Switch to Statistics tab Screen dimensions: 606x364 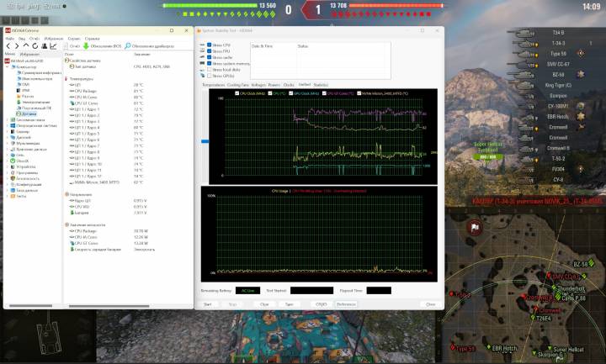(x=321, y=85)
